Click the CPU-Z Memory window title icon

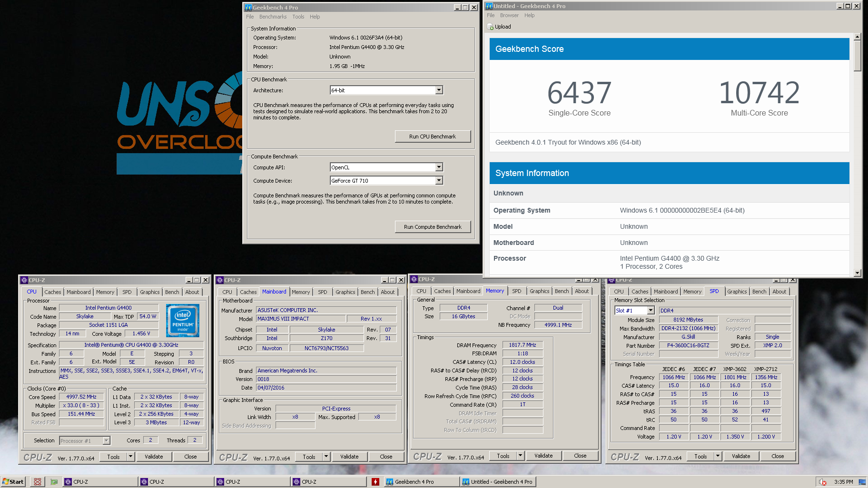click(x=414, y=279)
